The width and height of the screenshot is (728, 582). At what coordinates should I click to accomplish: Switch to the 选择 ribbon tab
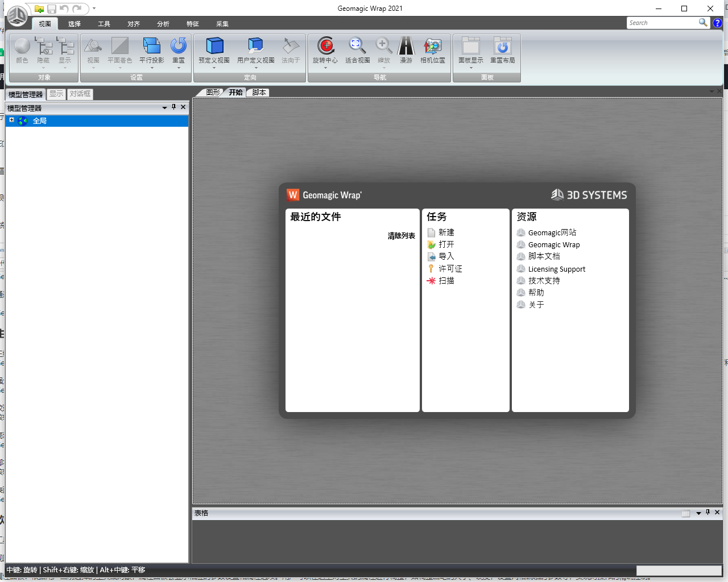75,24
